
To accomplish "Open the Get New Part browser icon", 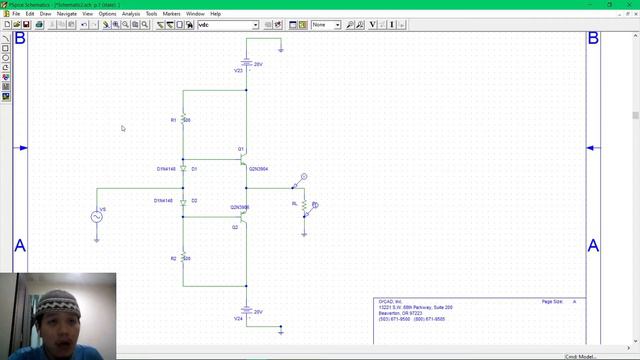I will tap(189, 25).
